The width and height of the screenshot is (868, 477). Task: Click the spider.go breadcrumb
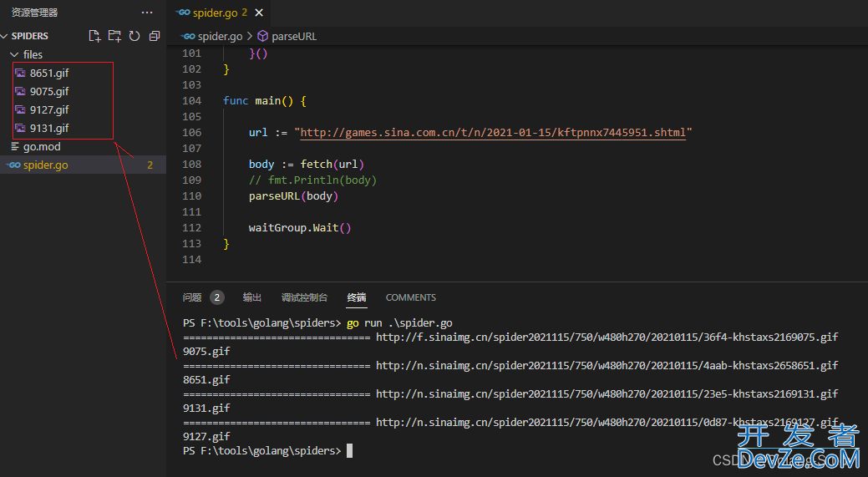pyautogui.click(x=220, y=36)
